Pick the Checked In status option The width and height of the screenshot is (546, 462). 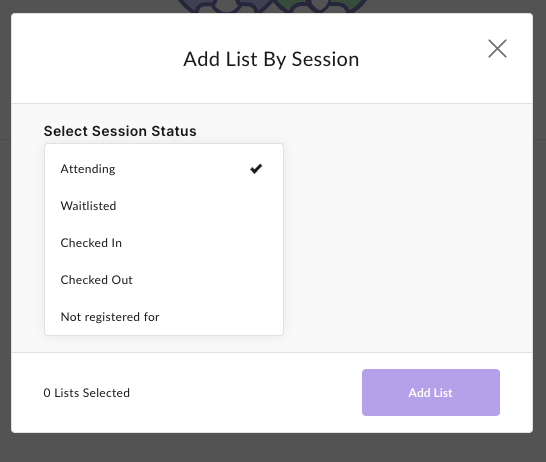click(x=164, y=243)
